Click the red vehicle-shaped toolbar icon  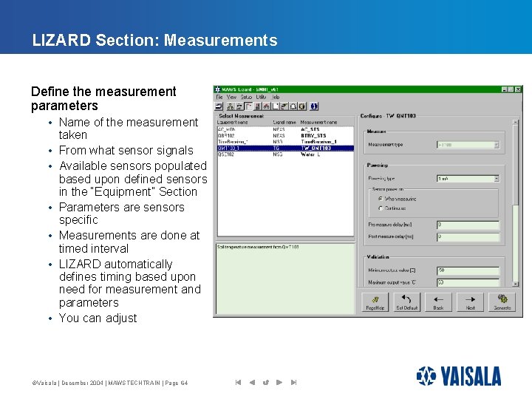266,106
